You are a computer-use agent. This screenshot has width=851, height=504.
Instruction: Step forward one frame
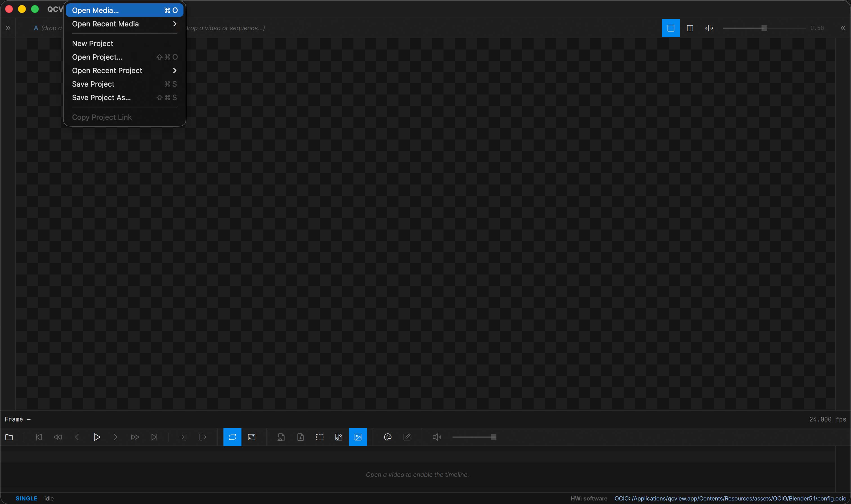[115, 437]
